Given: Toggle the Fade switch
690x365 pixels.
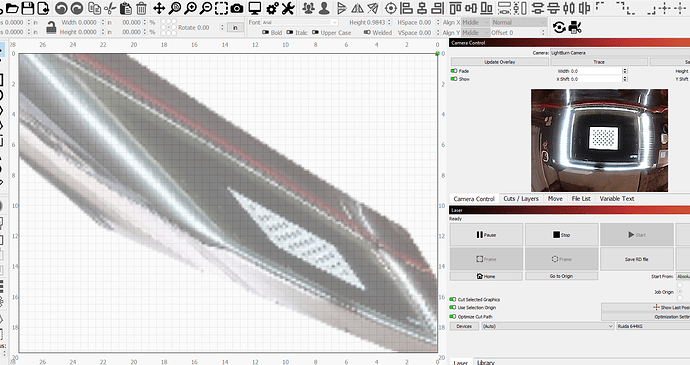Looking at the screenshot, I should (x=454, y=71).
